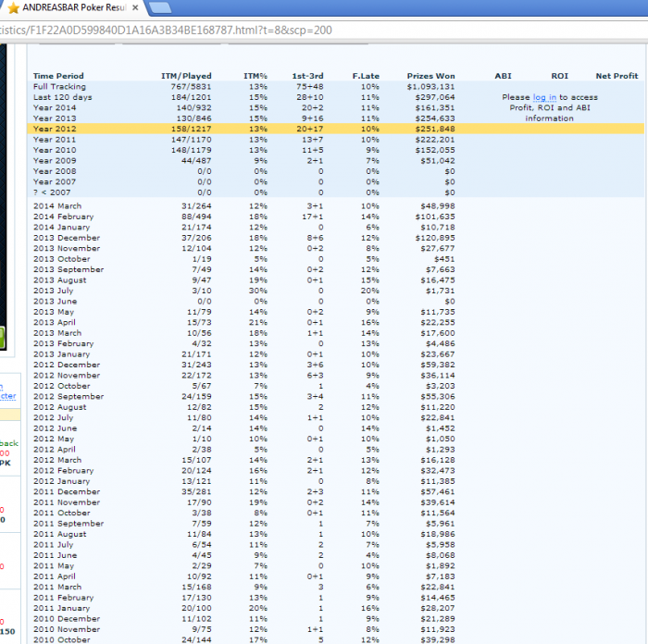Click the Net Profit column header
This screenshot has height=644, width=648.
click(617, 76)
